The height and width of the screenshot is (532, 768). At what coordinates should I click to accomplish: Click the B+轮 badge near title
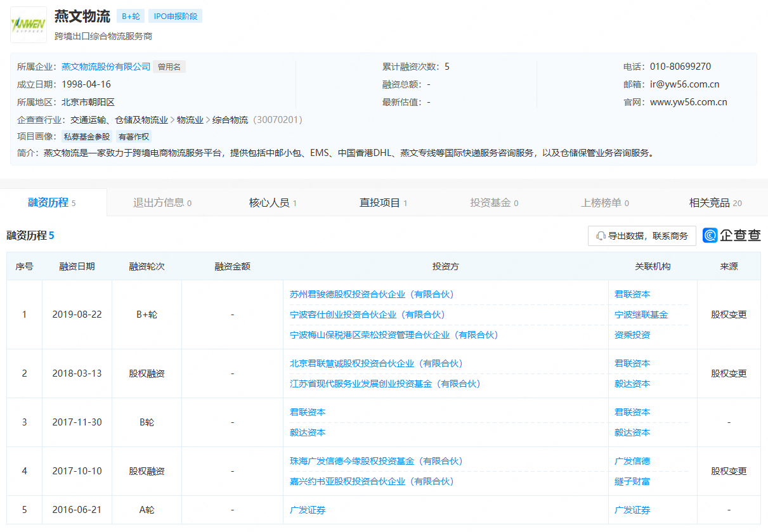[131, 16]
